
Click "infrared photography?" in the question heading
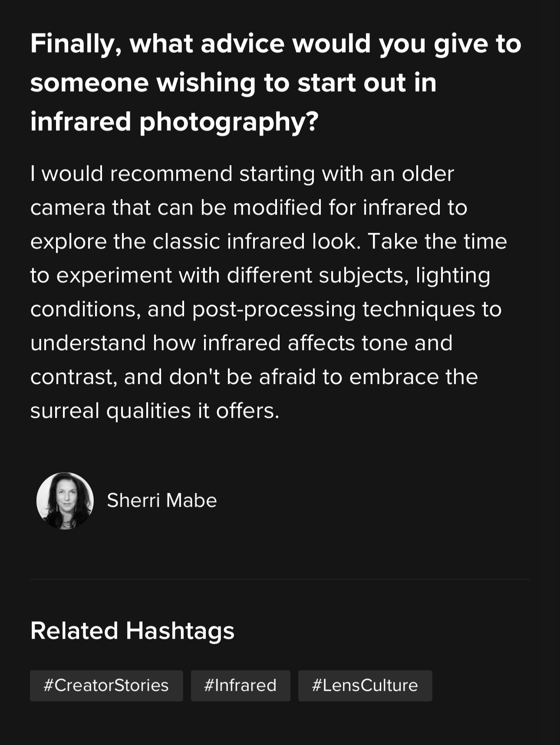pyautogui.click(x=175, y=122)
